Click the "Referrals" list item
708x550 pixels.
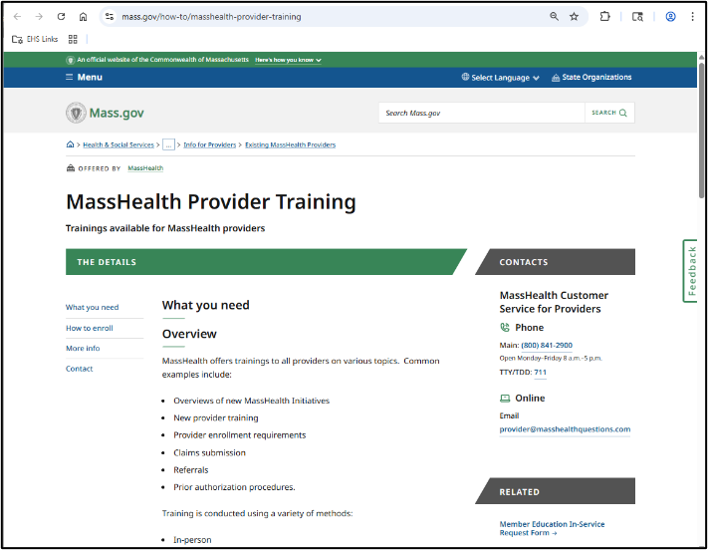pyautogui.click(x=191, y=470)
